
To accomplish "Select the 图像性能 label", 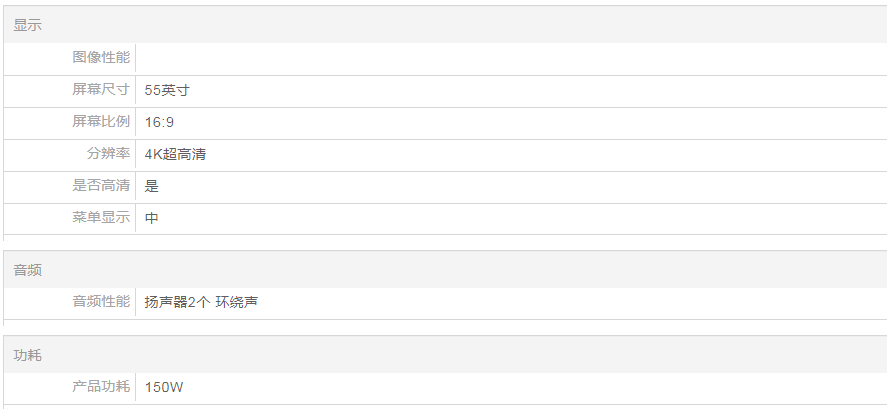I will coord(101,58).
